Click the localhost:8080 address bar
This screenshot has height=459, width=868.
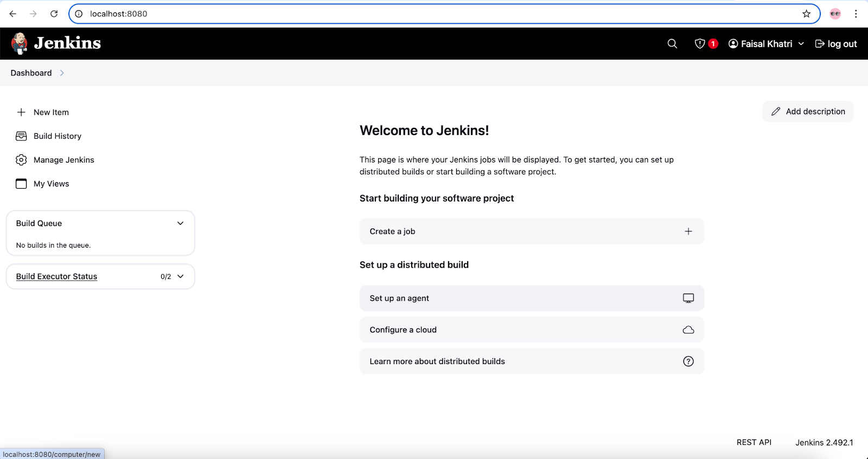pos(444,14)
